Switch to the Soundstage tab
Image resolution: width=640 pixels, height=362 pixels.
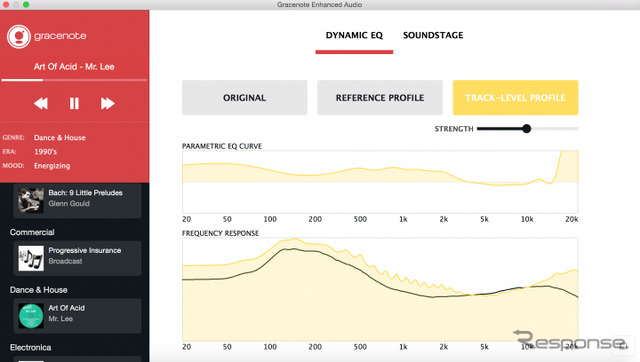pyautogui.click(x=433, y=36)
